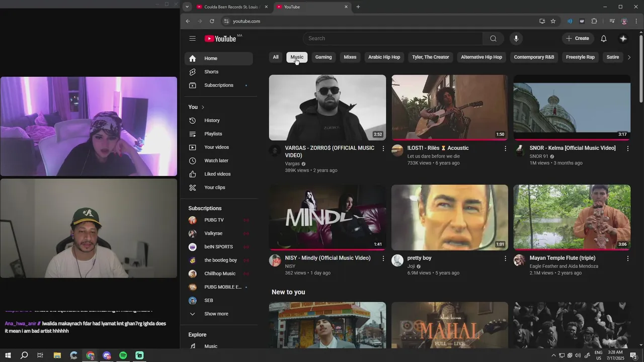
Task: Open the Windows notification center
Action: (633, 355)
